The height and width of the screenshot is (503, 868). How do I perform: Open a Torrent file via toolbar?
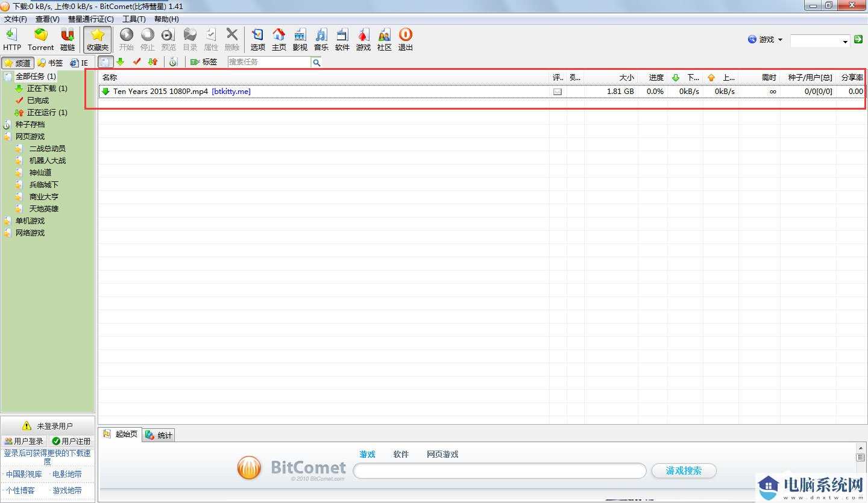[x=40, y=39]
